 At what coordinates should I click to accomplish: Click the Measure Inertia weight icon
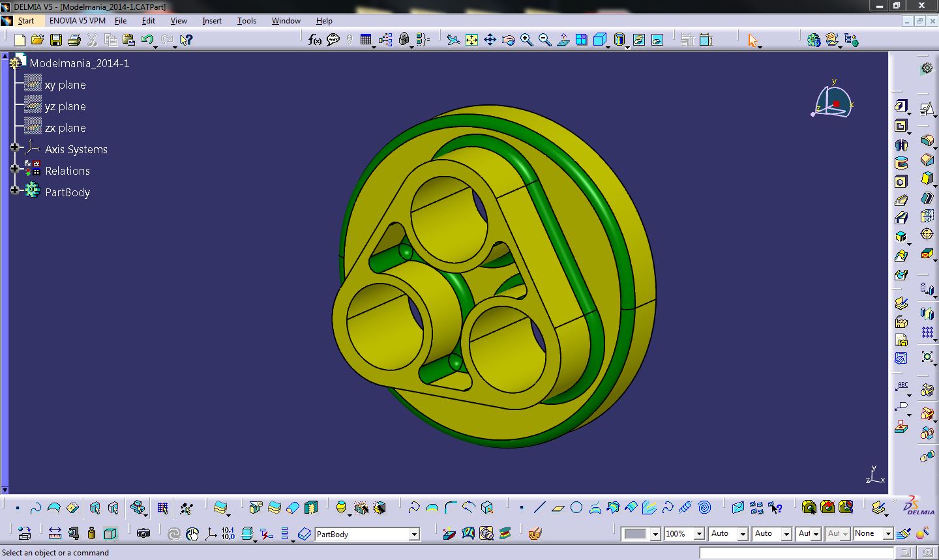pyautogui.click(x=91, y=533)
